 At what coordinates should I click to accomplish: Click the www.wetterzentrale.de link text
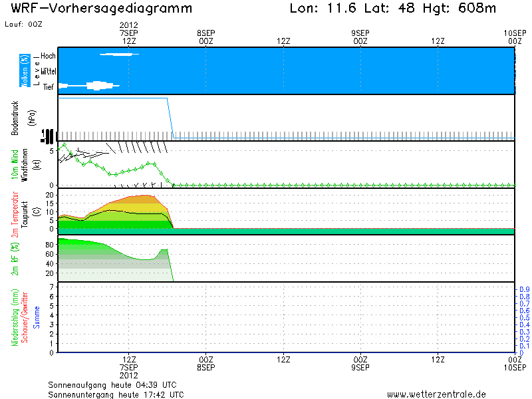(436, 394)
